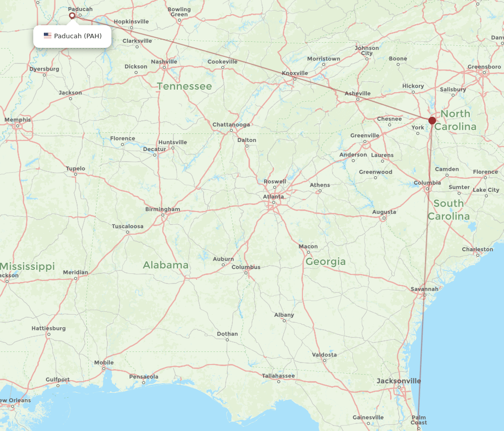Click the Alabama state label
The width and height of the screenshot is (504, 431).
coord(165,265)
